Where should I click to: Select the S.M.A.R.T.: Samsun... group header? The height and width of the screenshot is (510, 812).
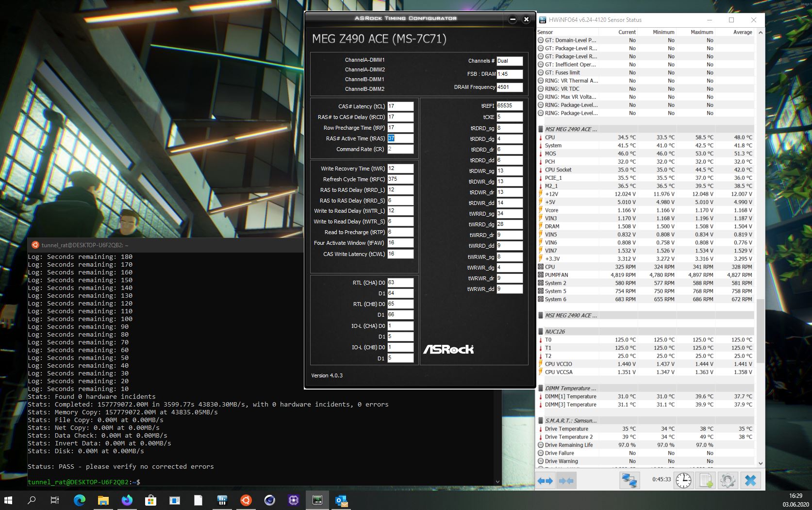(x=646, y=421)
